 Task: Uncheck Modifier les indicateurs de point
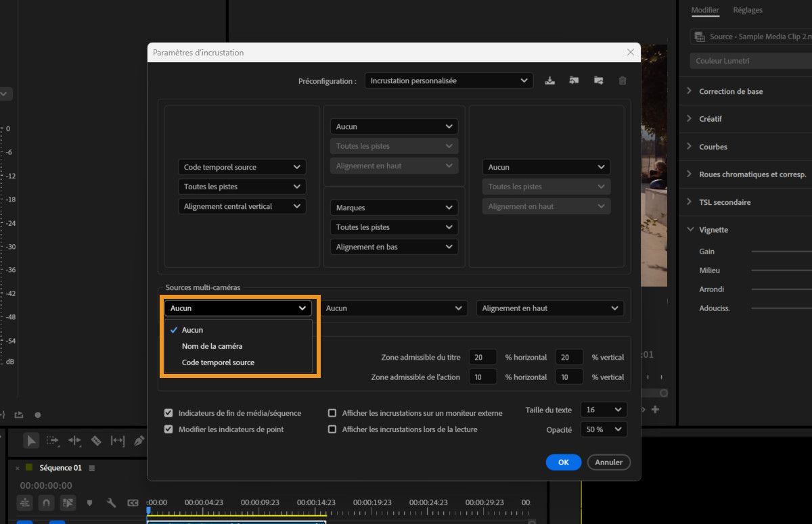(168, 429)
